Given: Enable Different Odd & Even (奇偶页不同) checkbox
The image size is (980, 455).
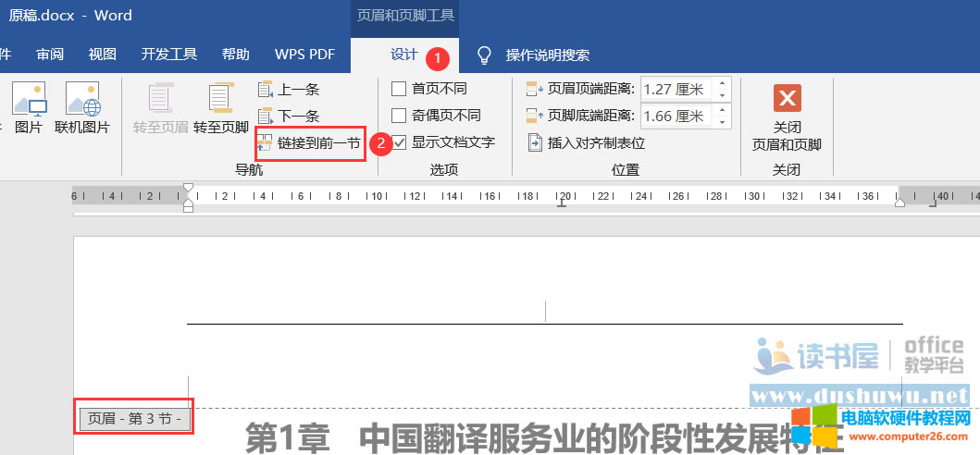Looking at the screenshot, I should (x=400, y=116).
